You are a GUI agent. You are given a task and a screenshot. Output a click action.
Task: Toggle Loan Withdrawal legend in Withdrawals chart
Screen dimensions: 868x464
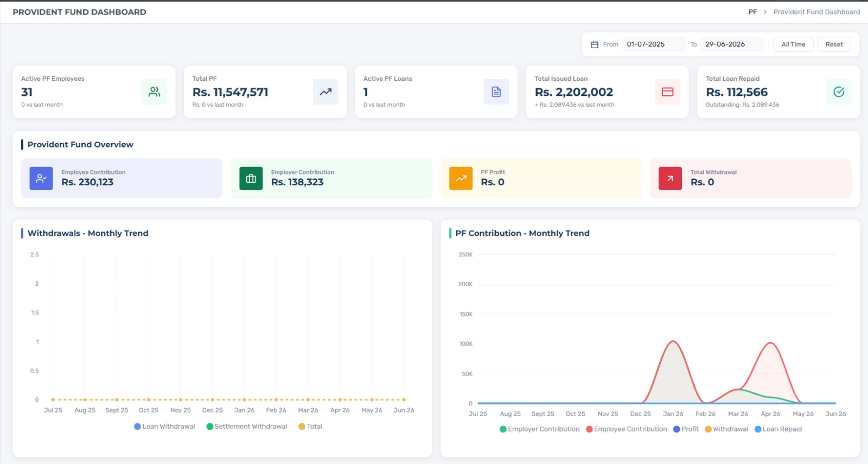coord(164,427)
